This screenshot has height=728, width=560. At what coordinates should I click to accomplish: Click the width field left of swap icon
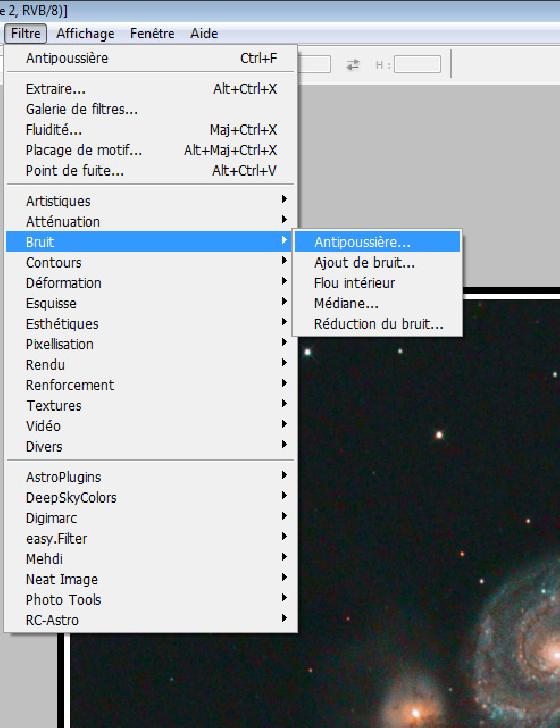click(314, 64)
